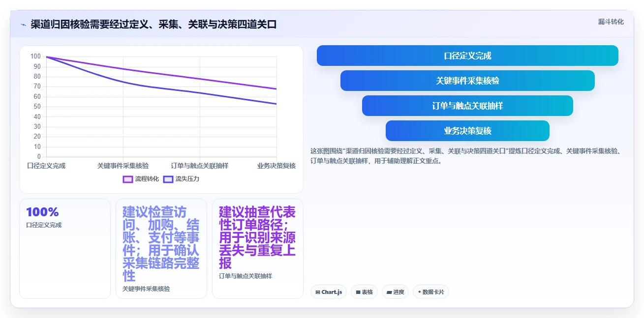The image size is (644, 318).
Task: Click the 关键事件采集核验 card caption
Action: pos(146,289)
